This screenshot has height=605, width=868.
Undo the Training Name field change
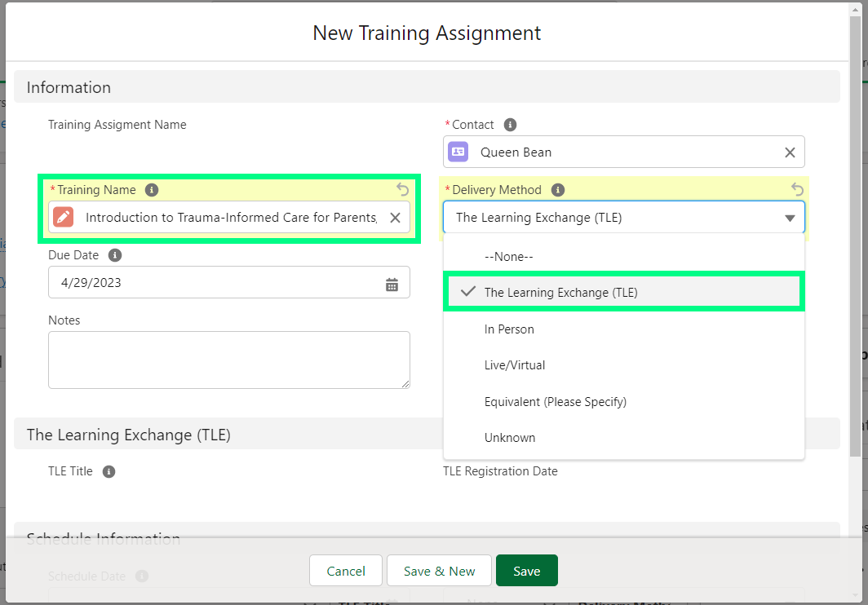click(x=402, y=189)
